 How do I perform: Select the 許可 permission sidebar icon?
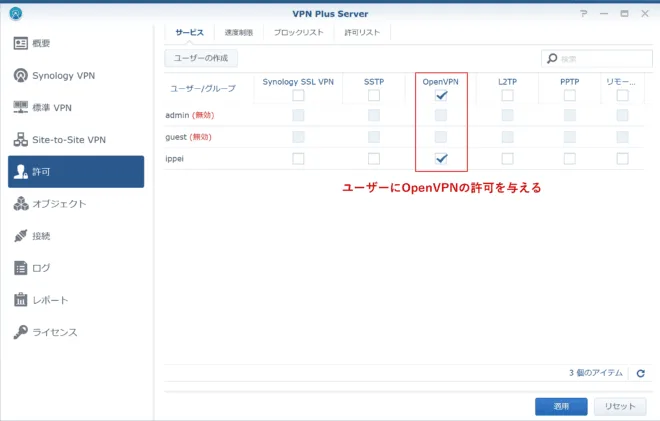pos(21,171)
